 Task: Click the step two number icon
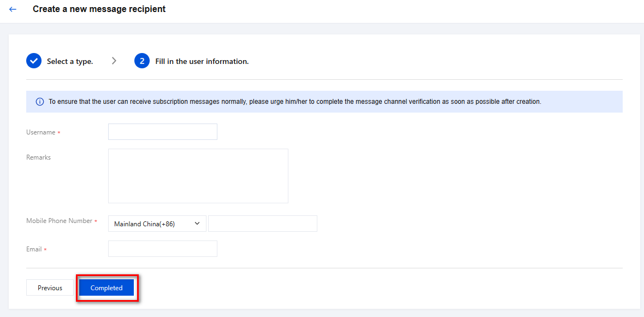click(142, 61)
